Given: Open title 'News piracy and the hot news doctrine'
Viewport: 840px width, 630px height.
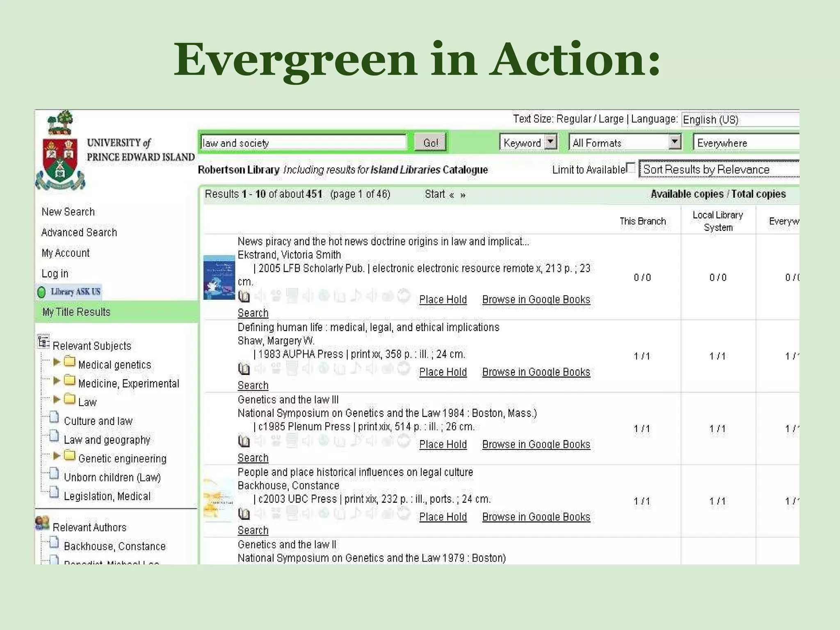Looking at the screenshot, I should pyautogui.click(x=383, y=241).
